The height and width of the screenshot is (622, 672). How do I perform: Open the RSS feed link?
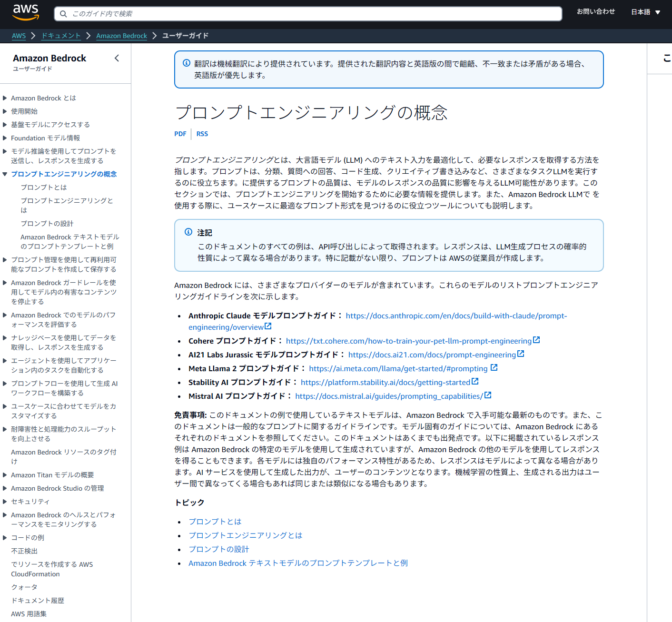(202, 134)
